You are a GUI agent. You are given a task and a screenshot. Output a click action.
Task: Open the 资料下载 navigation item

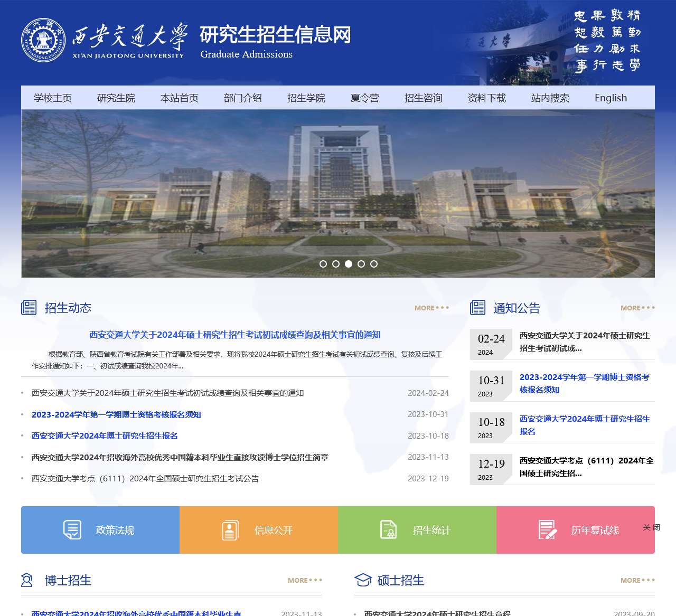pyautogui.click(x=487, y=98)
